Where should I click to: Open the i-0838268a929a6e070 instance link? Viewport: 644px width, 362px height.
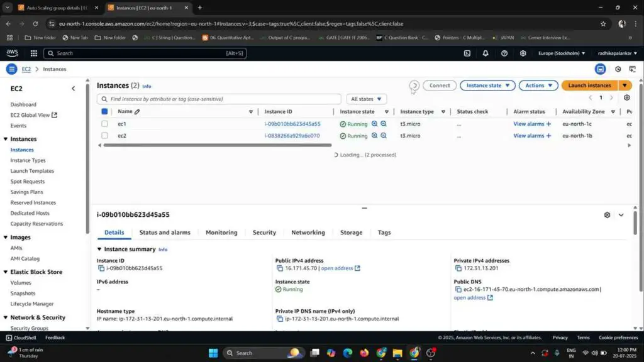(x=292, y=136)
